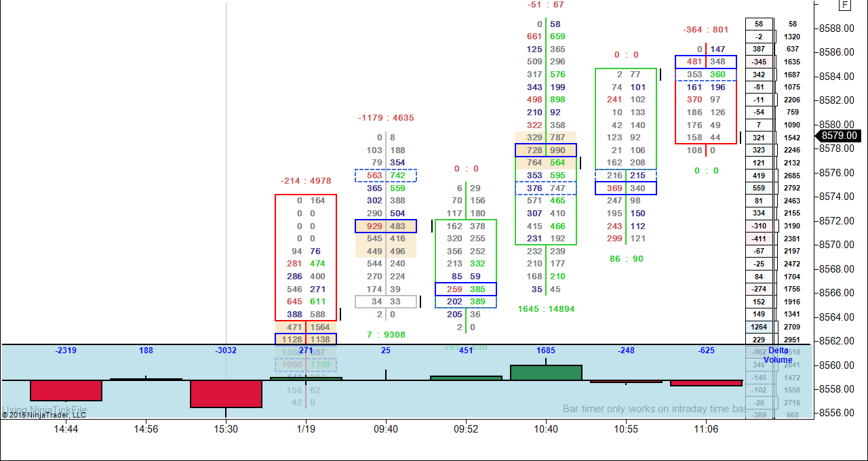The image size is (868, 461).
Task: Click the '-51 : 67' bar header
Action: click(546, 5)
